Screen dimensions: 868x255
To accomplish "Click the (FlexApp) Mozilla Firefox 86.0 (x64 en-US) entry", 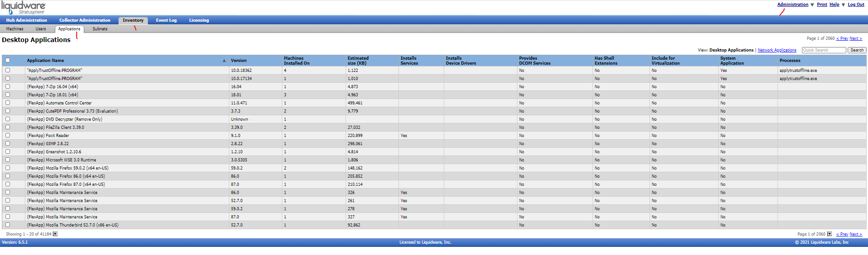I will pyautogui.click(x=66, y=176).
